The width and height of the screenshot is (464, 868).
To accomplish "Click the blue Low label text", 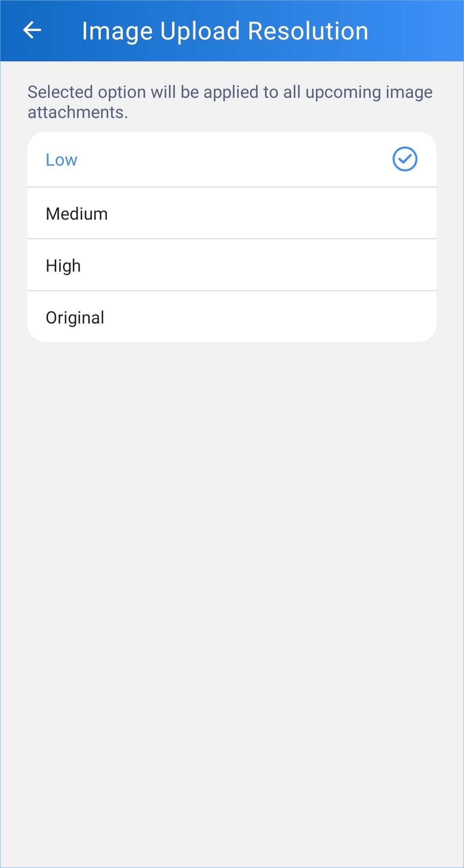I will 61,160.
